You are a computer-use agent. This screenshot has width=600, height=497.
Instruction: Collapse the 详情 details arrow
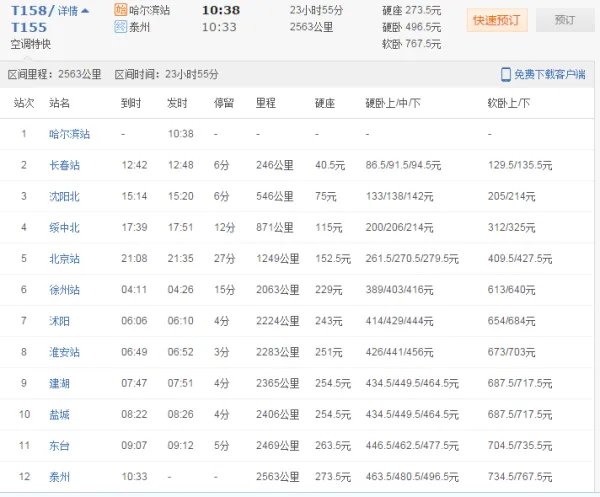click(x=84, y=11)
